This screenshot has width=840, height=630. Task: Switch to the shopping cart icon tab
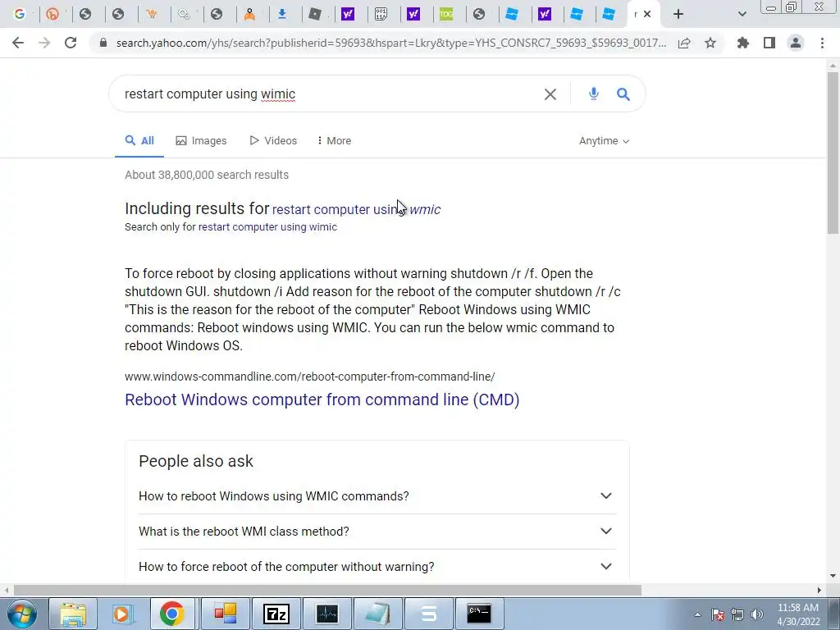pos(152,15)
